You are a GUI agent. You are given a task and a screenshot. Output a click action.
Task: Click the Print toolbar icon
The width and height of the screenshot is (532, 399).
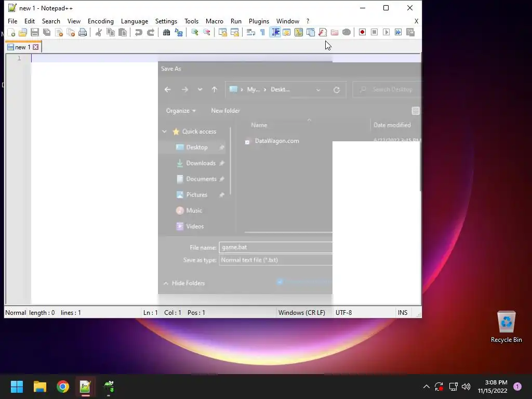coord(83,32)
